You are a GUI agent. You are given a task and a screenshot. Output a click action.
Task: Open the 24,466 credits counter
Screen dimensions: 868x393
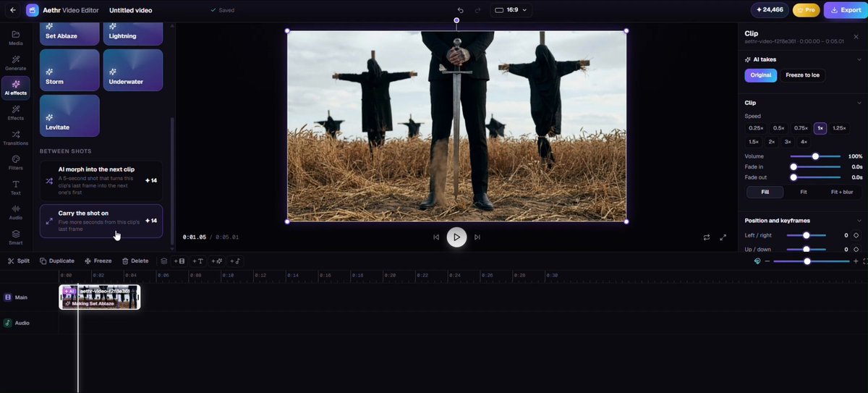point(769,10)
